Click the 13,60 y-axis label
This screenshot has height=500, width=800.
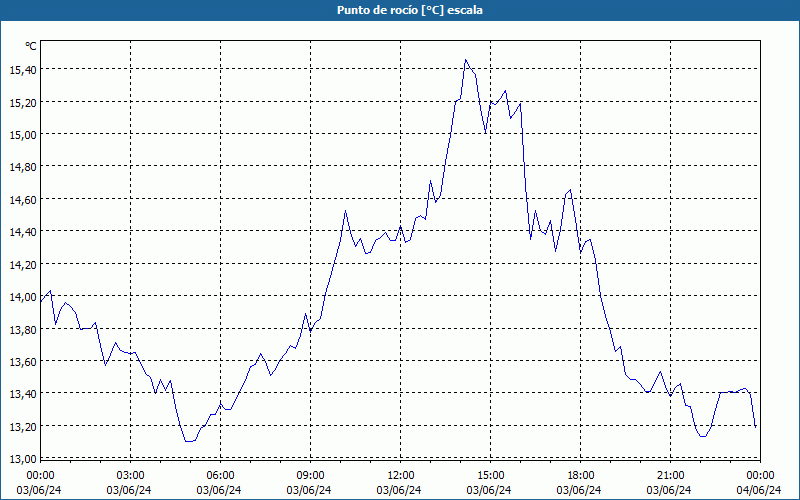click(x=23, y=362)
